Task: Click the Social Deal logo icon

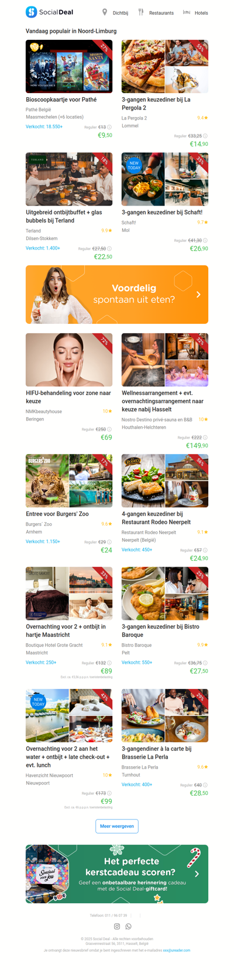Action: point(31,12)
